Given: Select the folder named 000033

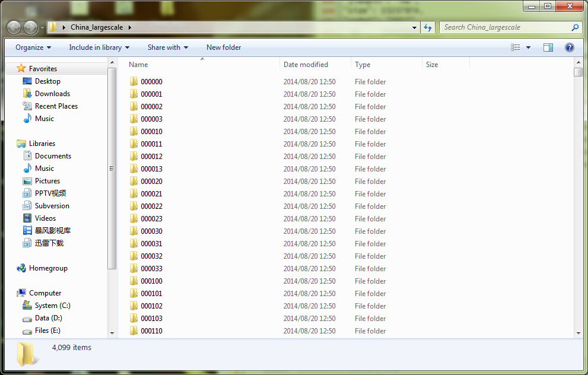Looking at the screenshot, I should pos(151,269).
